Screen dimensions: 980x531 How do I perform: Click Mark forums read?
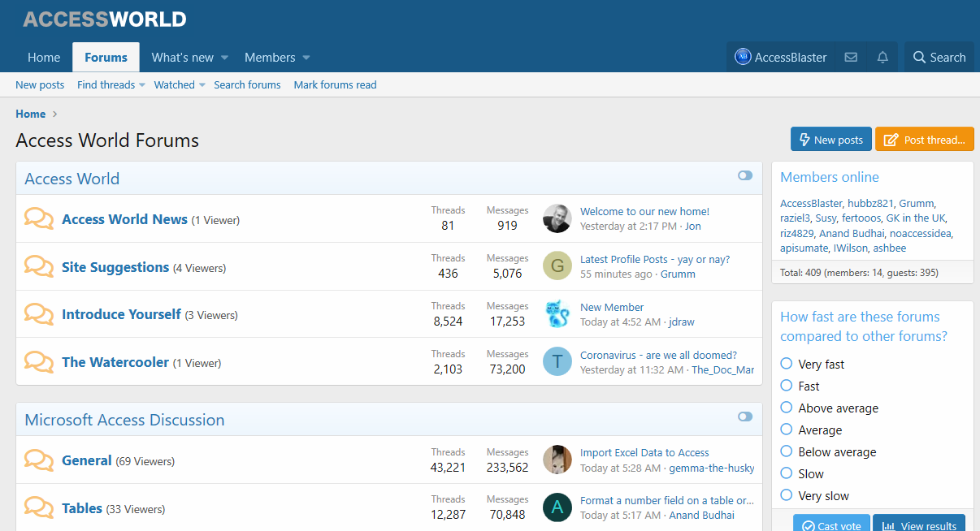pyautogui.click(x=335, y=84)
